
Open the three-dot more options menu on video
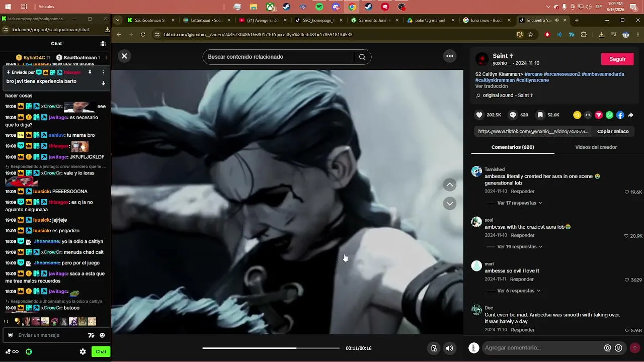pos(450,56)
